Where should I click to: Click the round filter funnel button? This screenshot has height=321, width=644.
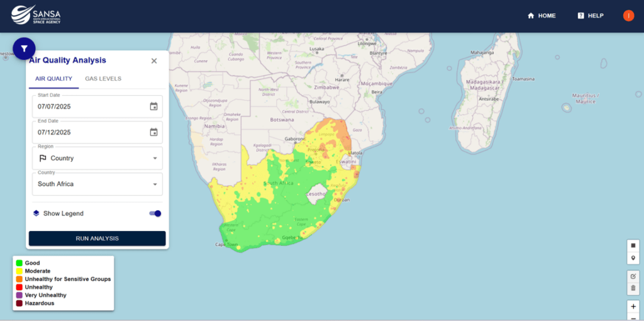24,48
